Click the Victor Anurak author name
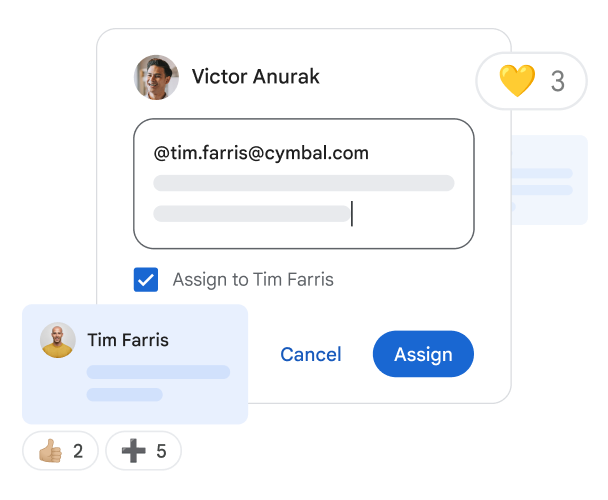608x500 pixels. tap(256, 76)
